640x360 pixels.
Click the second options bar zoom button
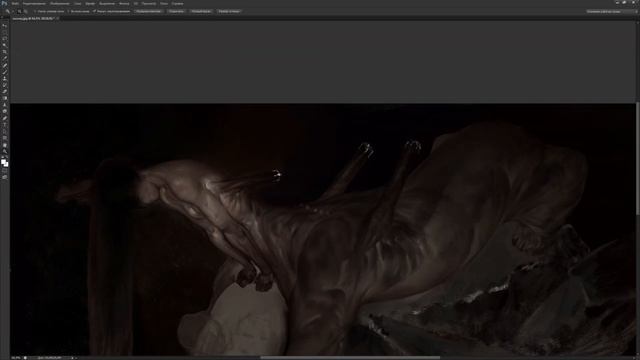176,11
